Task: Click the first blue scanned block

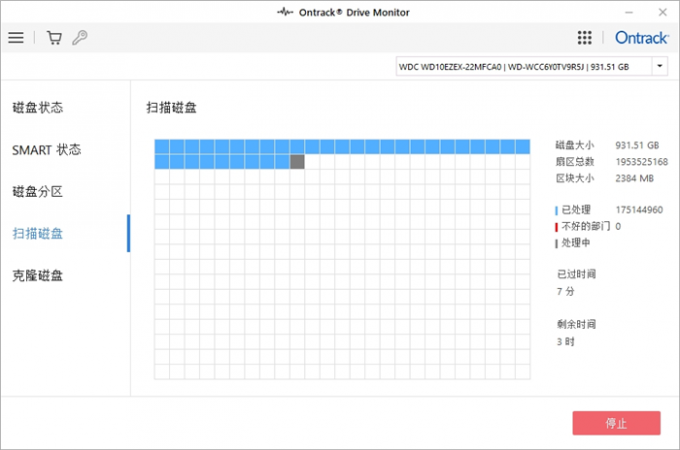Action: tap(162, 147)
